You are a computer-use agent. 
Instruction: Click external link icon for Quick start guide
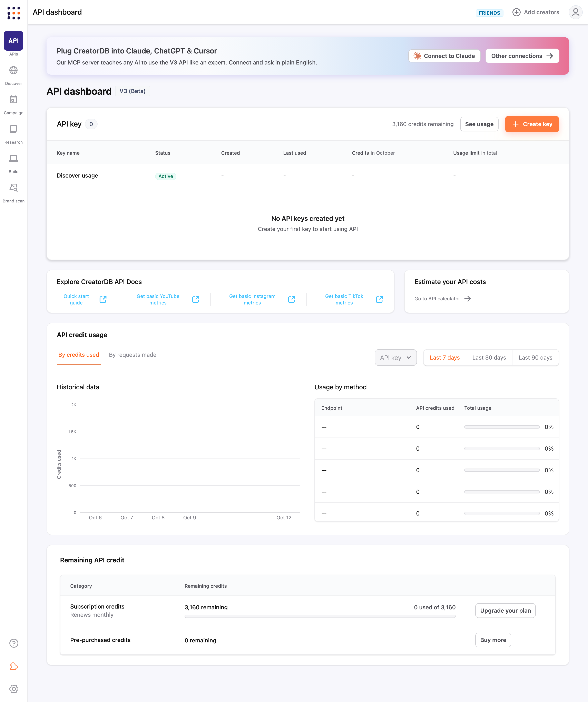click(103, 299)
